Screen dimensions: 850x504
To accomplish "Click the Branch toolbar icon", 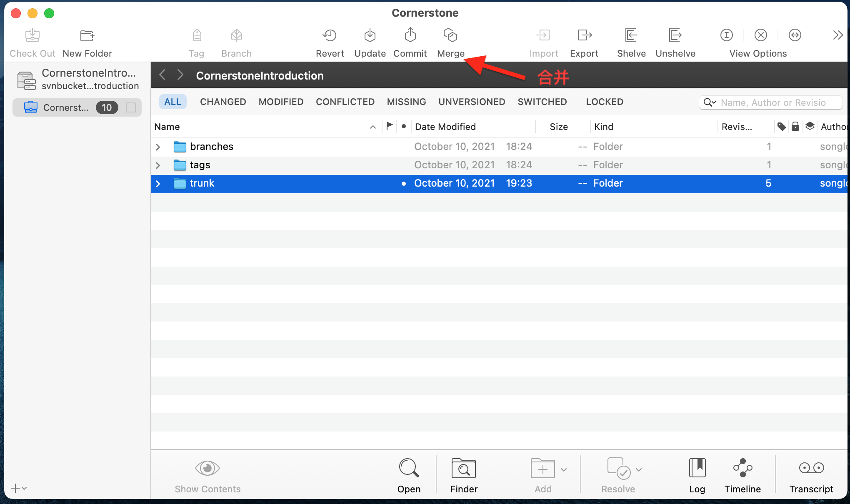I will [x=237, y=36].
